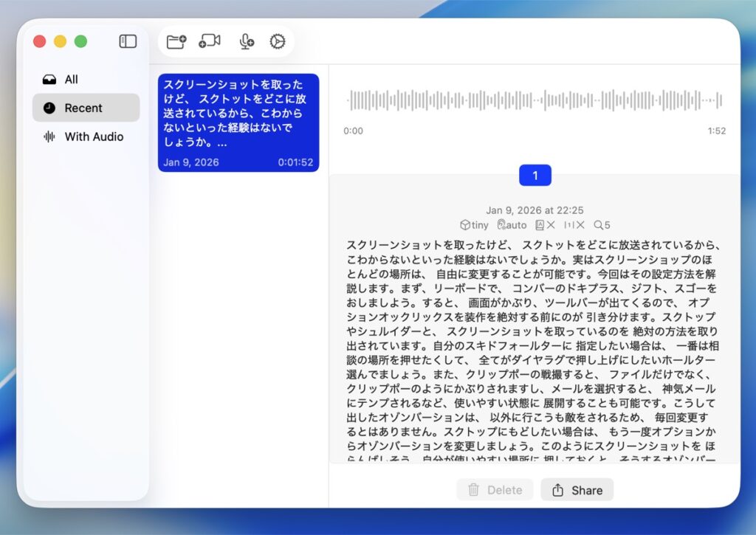Click the magnifier icon labeled 5

coord(602,225)
